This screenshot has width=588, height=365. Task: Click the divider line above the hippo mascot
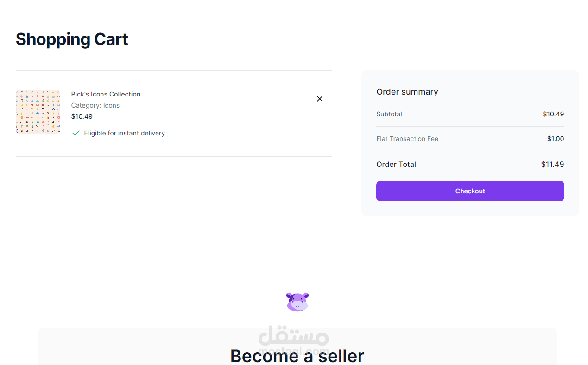tap(297, 261)
